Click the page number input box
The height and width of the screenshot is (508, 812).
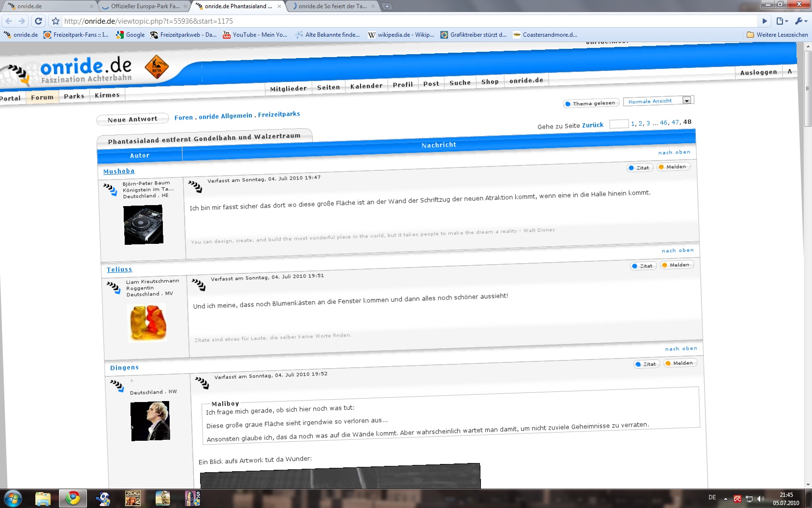(x=619, y=124)
